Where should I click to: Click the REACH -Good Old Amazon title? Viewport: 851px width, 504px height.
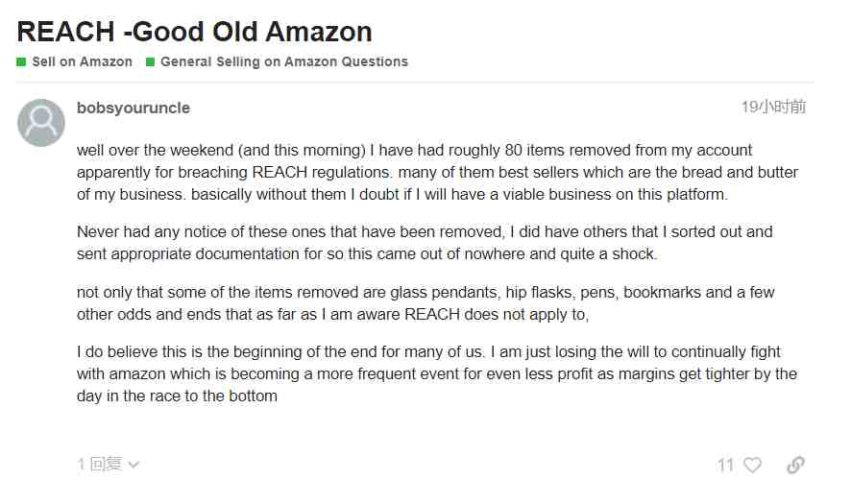tap(194, 32)
